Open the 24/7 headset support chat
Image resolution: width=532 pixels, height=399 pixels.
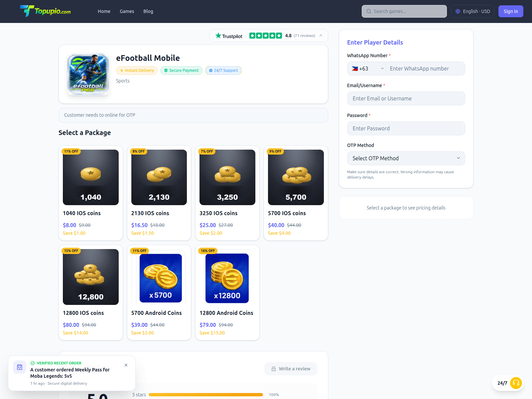516,383
